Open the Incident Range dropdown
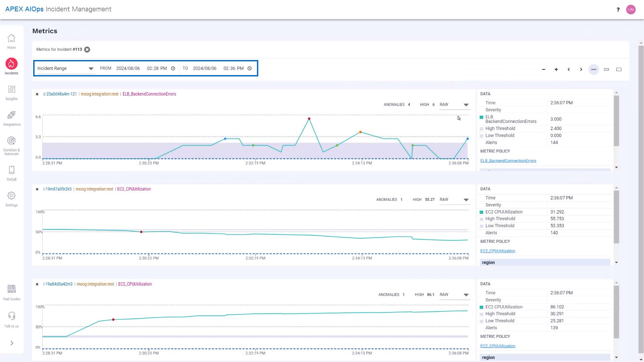The image size is (644, 362). (65, 68)
